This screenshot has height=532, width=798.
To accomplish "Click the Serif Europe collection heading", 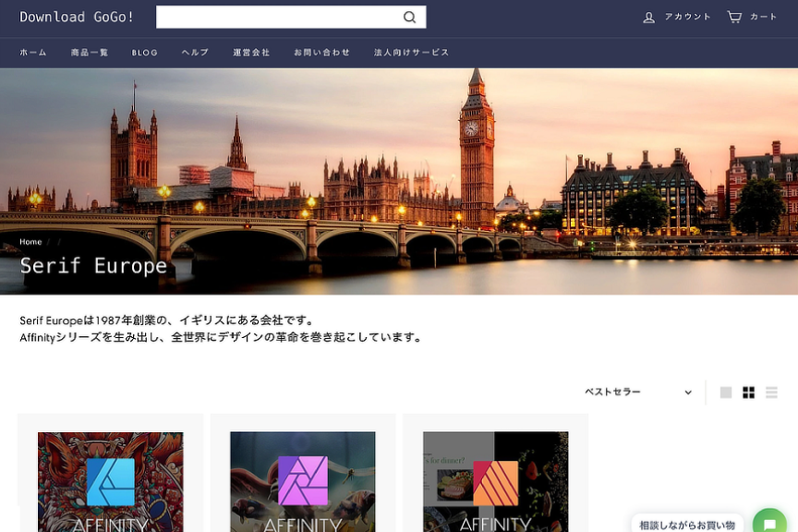I will [x=93, y=266].
